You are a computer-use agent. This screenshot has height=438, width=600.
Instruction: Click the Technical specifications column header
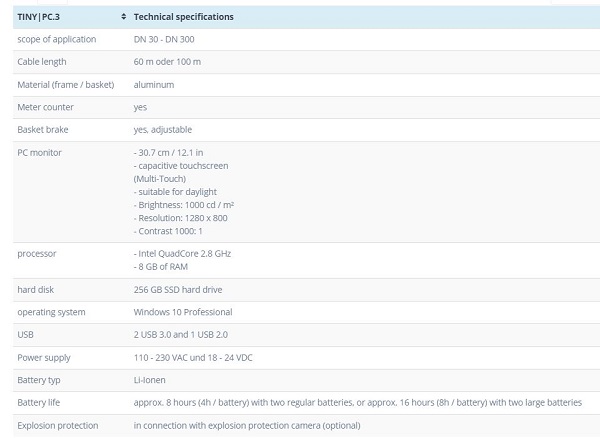183,17
